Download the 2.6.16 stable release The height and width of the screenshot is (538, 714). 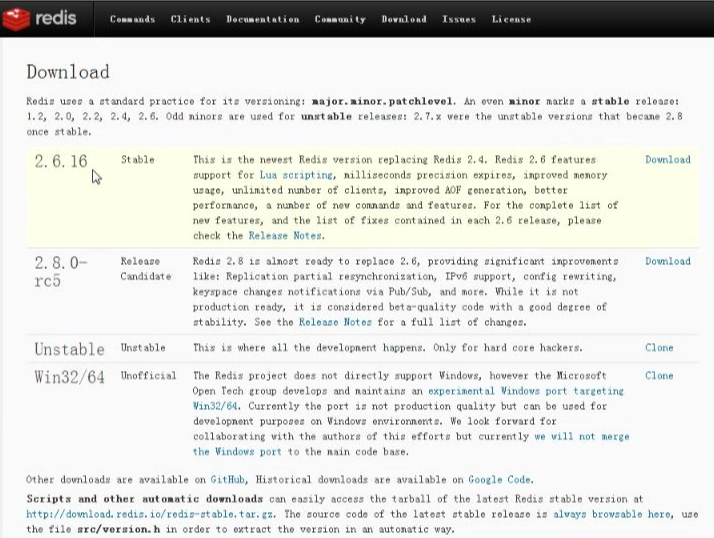[x=668, y=159]
